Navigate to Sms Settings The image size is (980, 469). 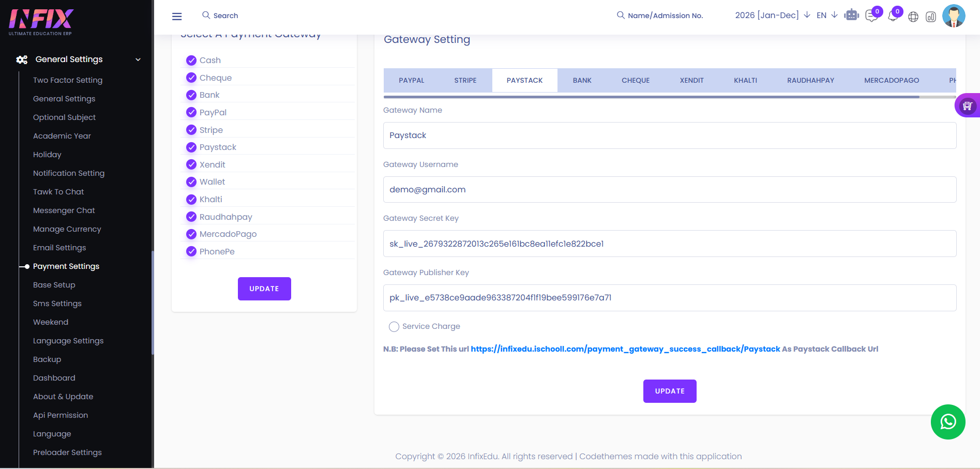click(57, 304)
